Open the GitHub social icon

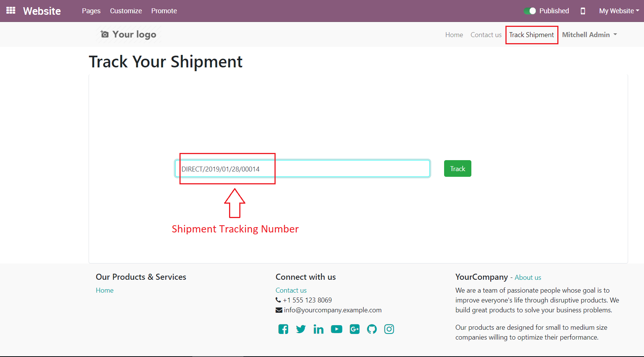tap(372, 329)
